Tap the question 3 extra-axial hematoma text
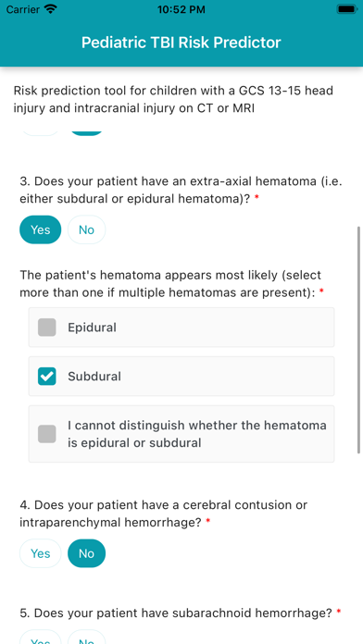 pyautogui.click(x=181, y=190)
